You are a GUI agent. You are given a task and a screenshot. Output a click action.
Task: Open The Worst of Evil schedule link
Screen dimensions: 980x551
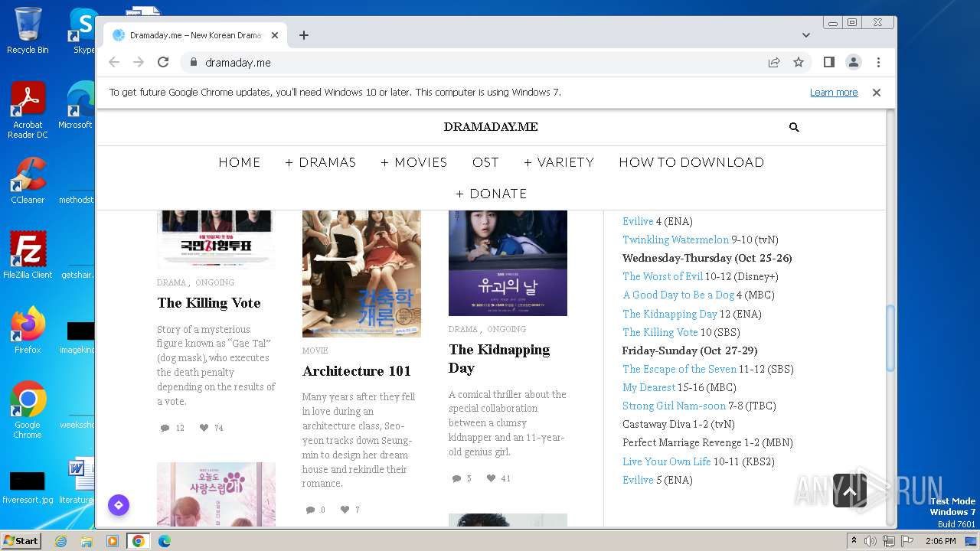(x=662, y=276)
